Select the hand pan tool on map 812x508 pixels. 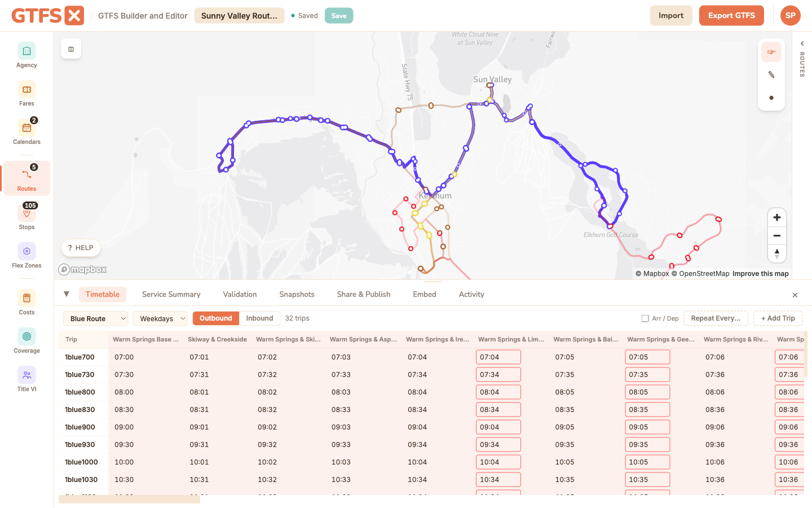[771, 52]
